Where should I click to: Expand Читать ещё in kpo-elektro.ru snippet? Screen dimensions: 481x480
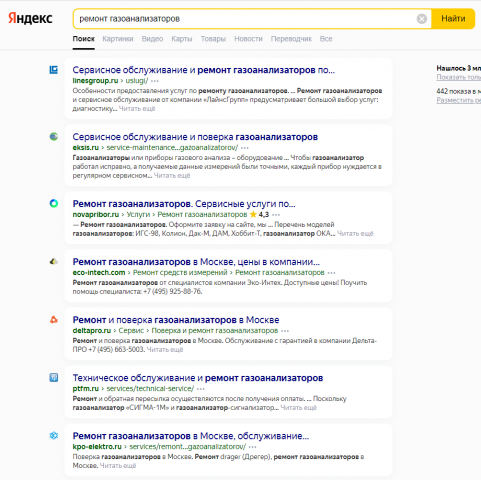pyautogui.click(x=118, y=466)
